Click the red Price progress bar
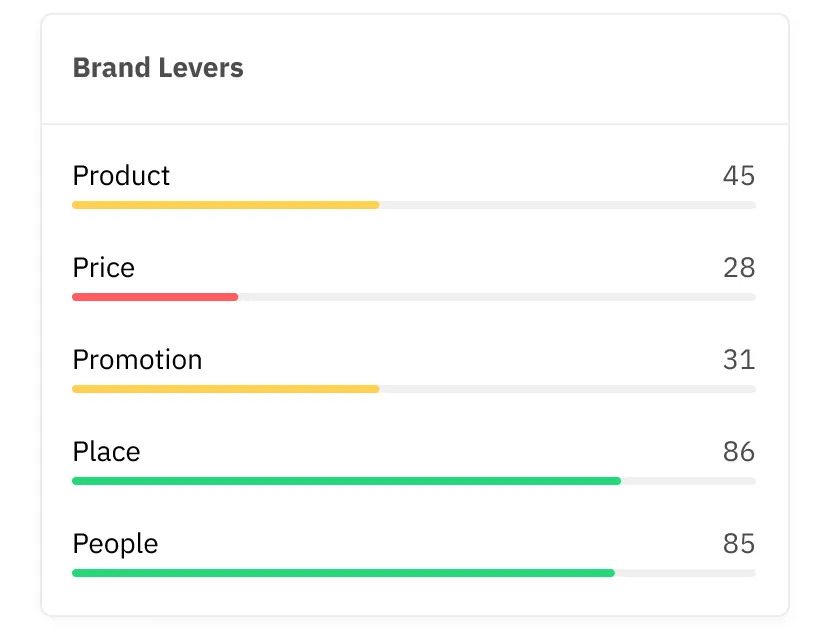This screenshot has height=640, width=822. point(155,297)
